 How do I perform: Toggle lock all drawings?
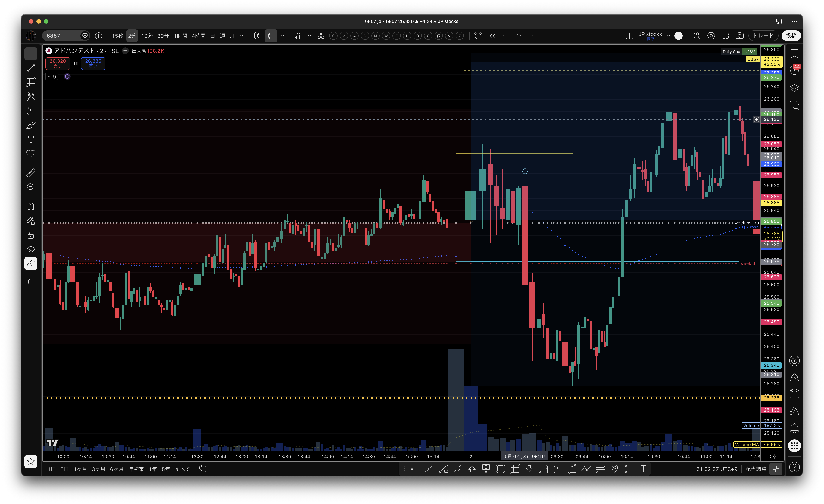point(31,235)
